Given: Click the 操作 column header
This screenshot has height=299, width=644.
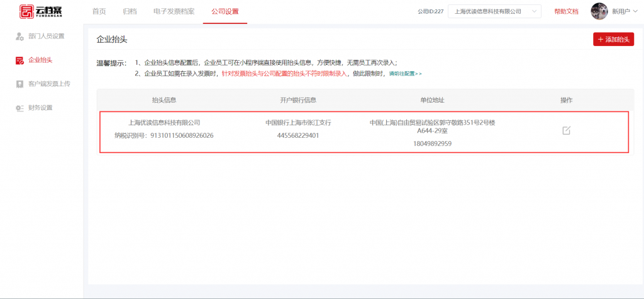Looking at the screenshot, I should [x=567, y=100].
